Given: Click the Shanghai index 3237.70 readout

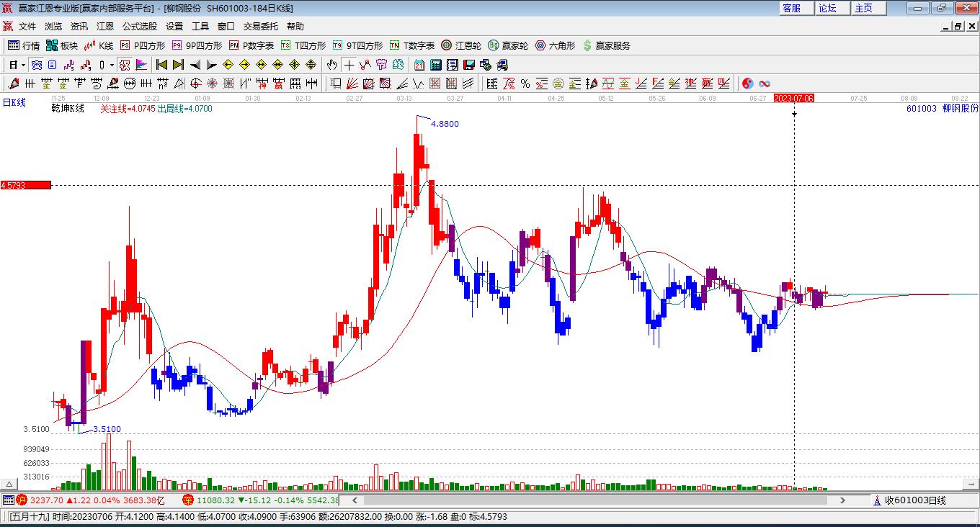Looking at the screenshot, I should click(x=46, y=500).
